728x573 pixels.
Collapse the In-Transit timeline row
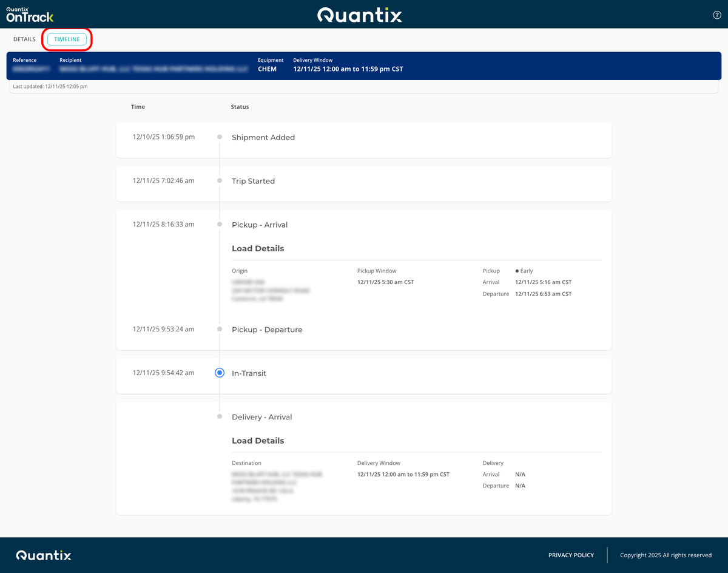coord(249,373)
